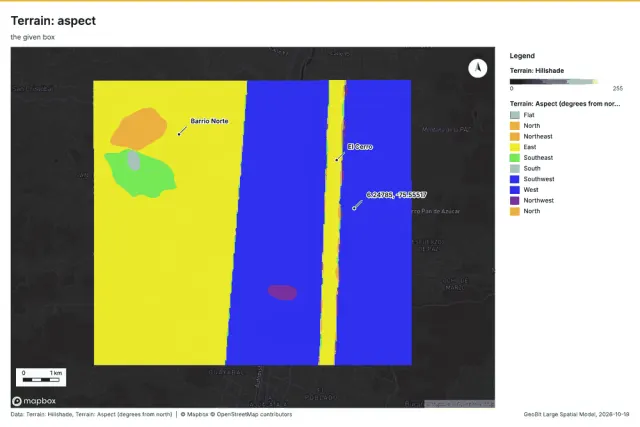
Task: Click the 6.24785, -75.55517 coordinate label
Action: pyautogui.click(x=396, y=195)
